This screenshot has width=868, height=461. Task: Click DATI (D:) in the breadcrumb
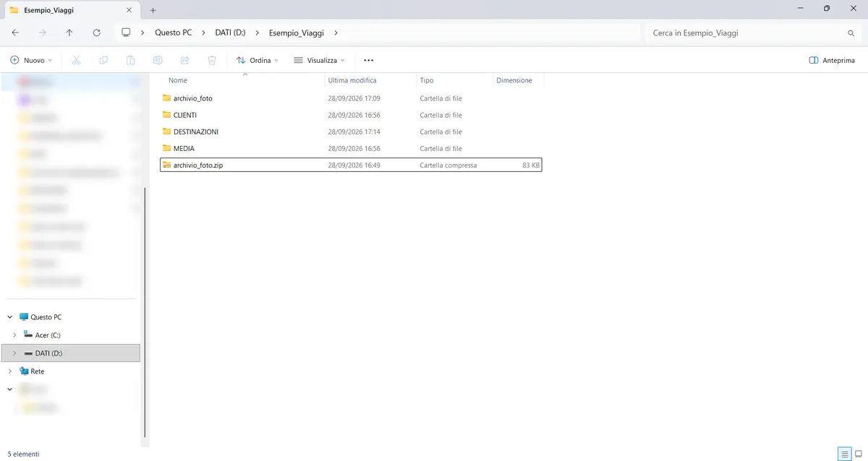point(231,33)
